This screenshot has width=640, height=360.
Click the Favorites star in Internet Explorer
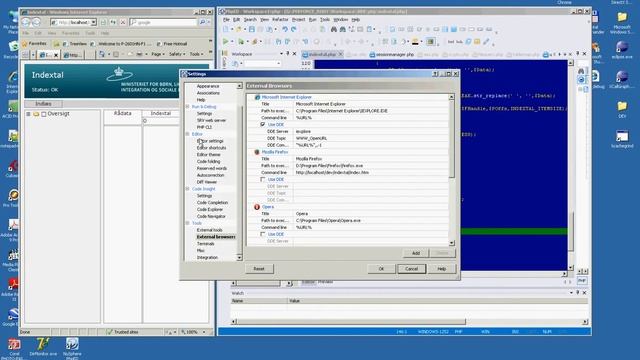[24, 44]
